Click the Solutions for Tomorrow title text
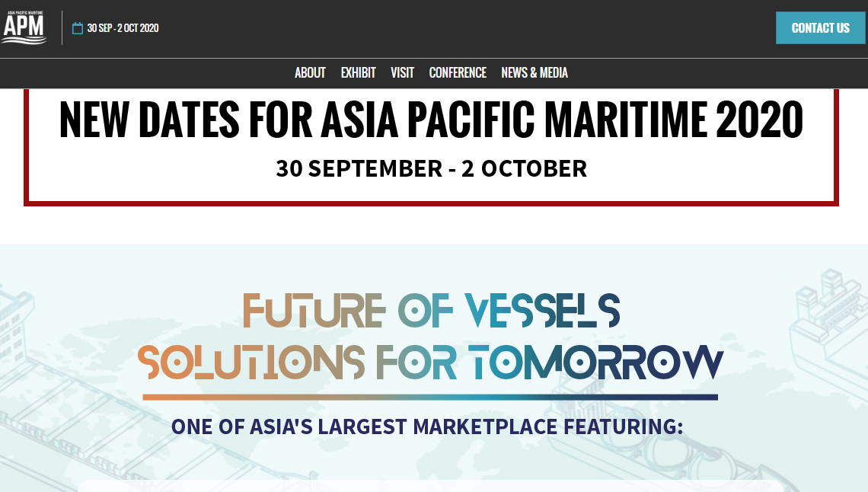868x492 pixels. (431, 361)
